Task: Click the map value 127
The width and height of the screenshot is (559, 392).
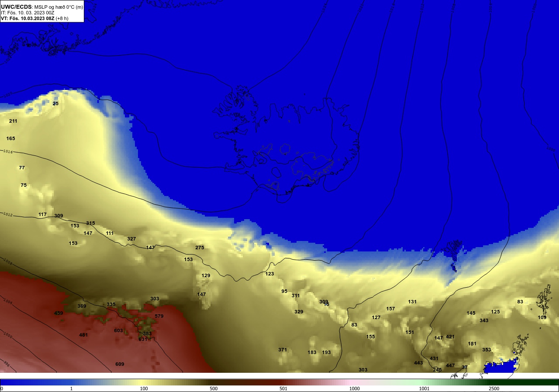Action: pos(376,317)
